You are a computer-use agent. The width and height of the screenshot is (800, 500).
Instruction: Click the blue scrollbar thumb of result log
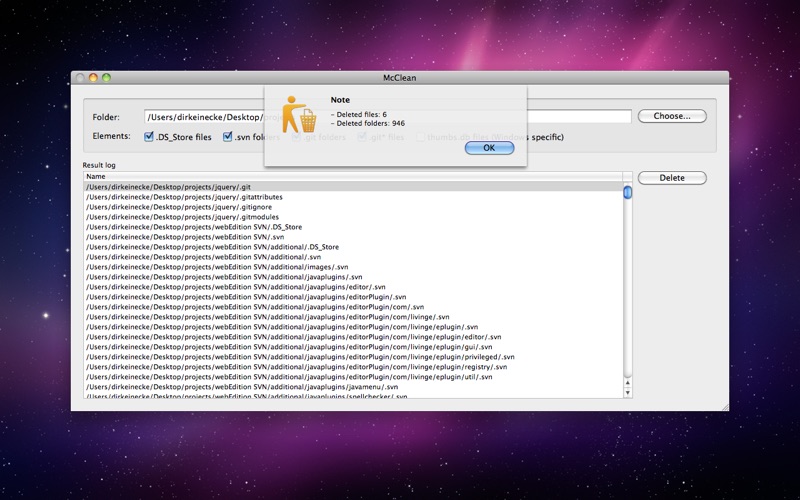pyautogui.click(x=628, y=192)
